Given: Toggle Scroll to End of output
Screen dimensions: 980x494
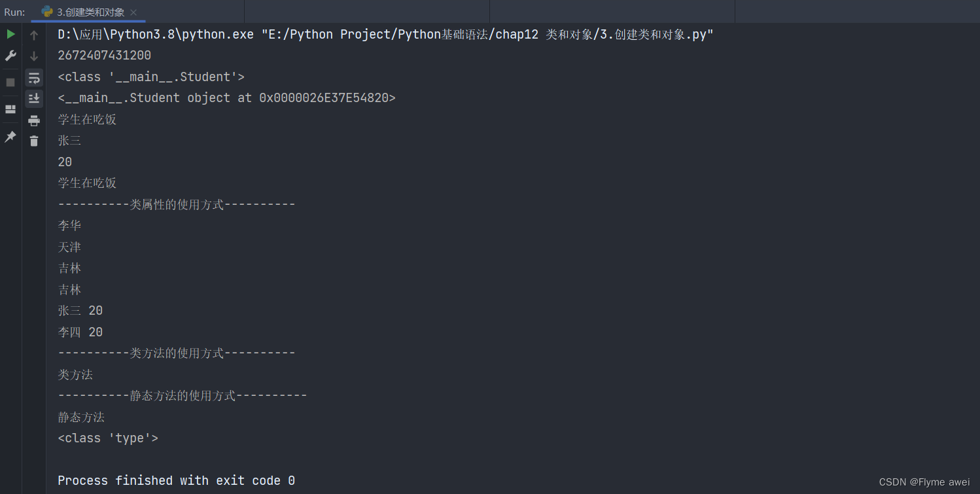Looking at the screenshot, I should [34, 99].
